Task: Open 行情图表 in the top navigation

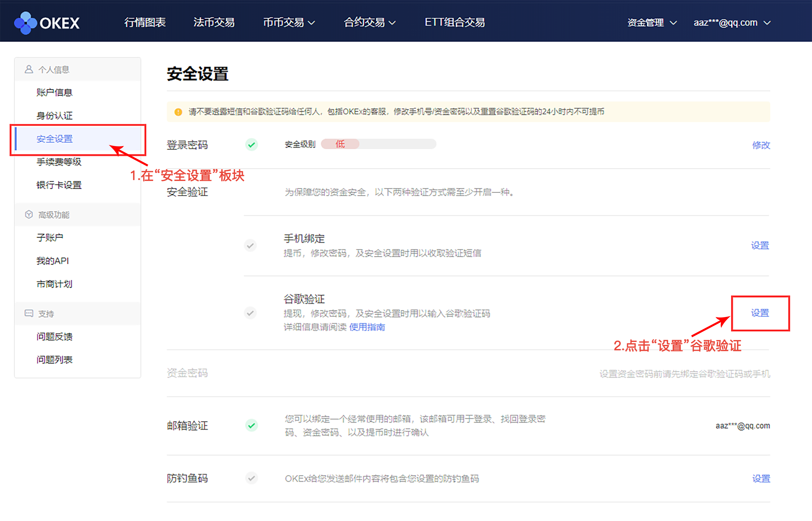Action: coord(145,22)
